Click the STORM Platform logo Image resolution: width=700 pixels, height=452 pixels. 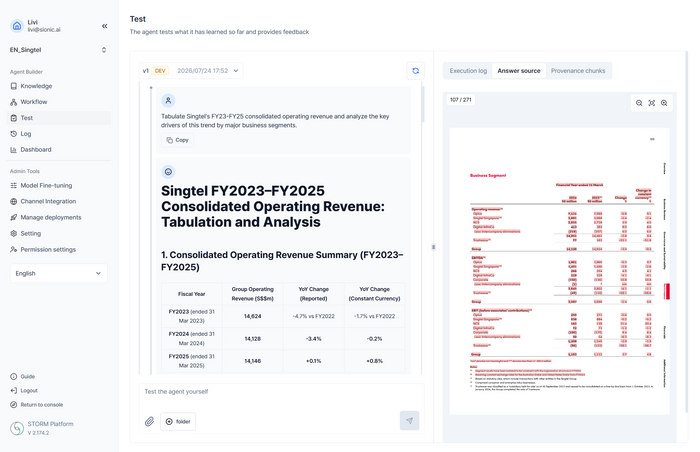[x=17, y=428]
